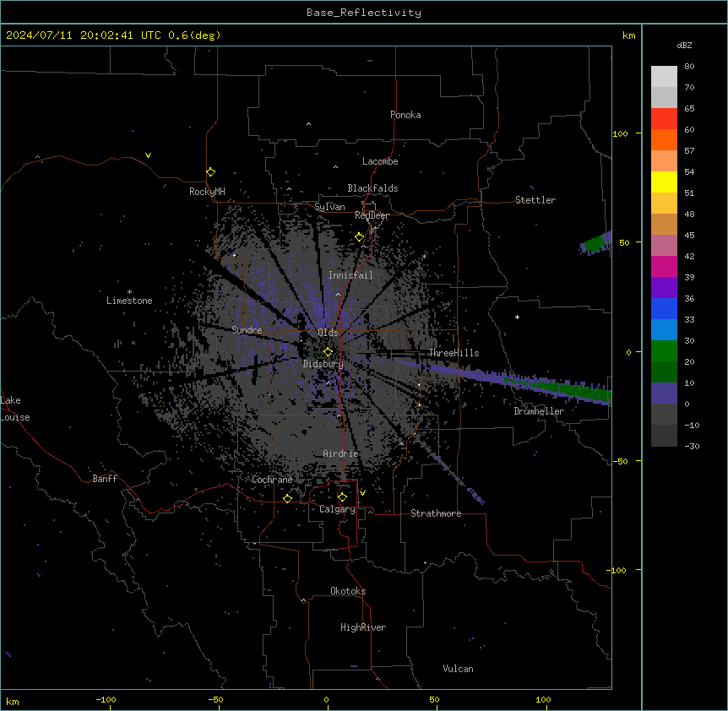Click the Sylvan label

point(329,207)
